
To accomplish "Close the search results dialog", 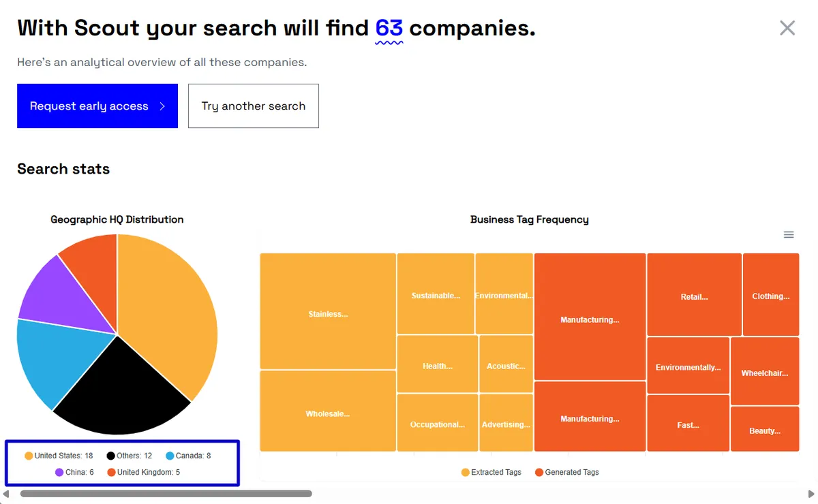I will 787,28.
